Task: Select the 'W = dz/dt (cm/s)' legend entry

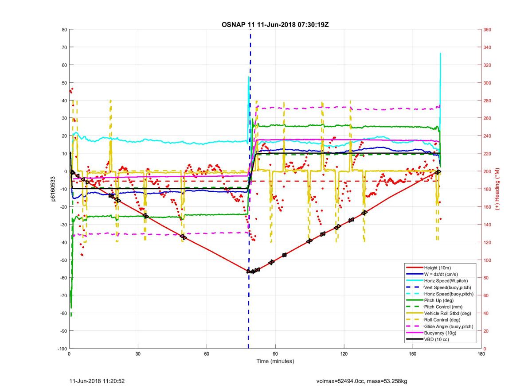Action: point(440,274)
